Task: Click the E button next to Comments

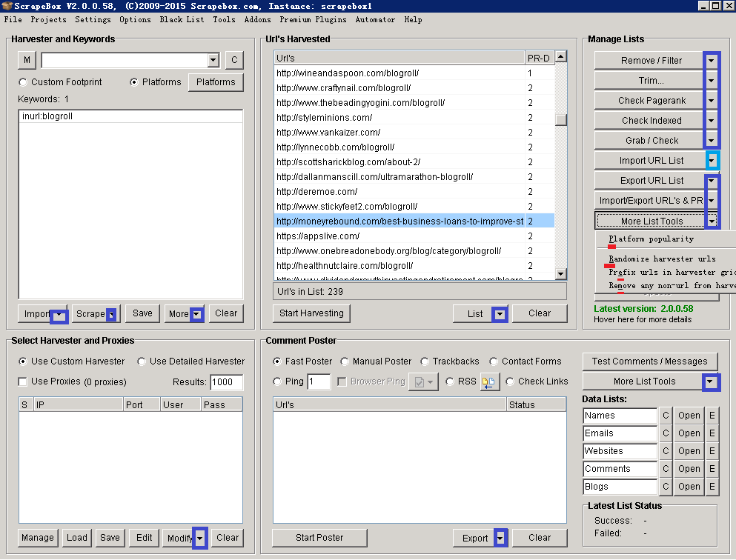Action: pos(712,469)
